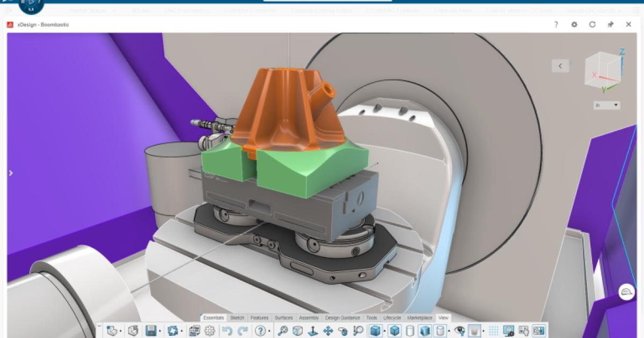Toggle the second blue cube shaded display
Screen dimensions: 644x338
(394, 331)
